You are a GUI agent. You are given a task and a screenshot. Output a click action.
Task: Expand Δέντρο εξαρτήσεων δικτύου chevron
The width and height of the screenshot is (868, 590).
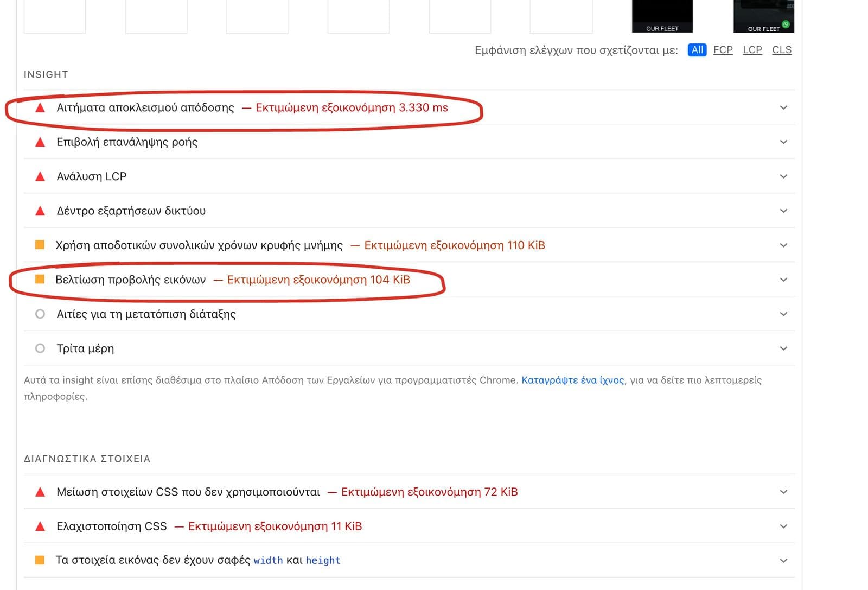tap(783, 211)
